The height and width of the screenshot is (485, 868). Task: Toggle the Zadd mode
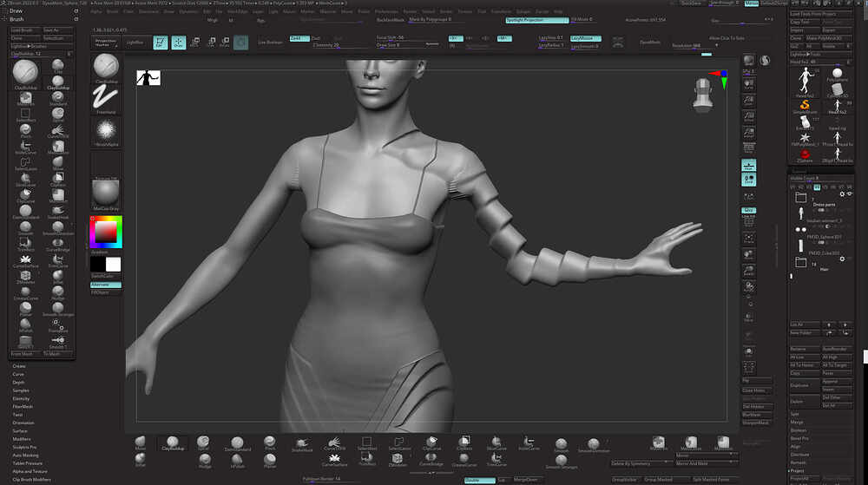click(299, 38)
